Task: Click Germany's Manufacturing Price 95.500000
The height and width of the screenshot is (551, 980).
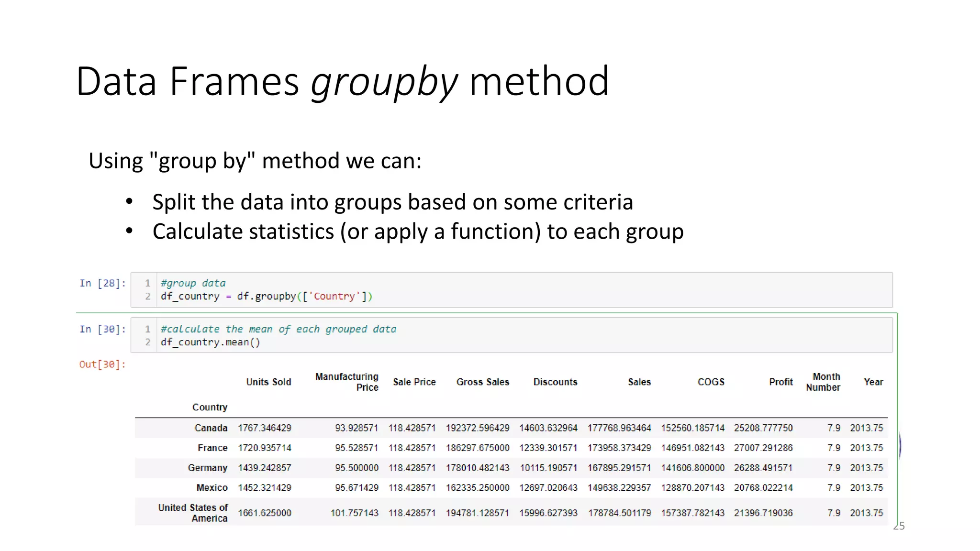Action: [356, 468]
